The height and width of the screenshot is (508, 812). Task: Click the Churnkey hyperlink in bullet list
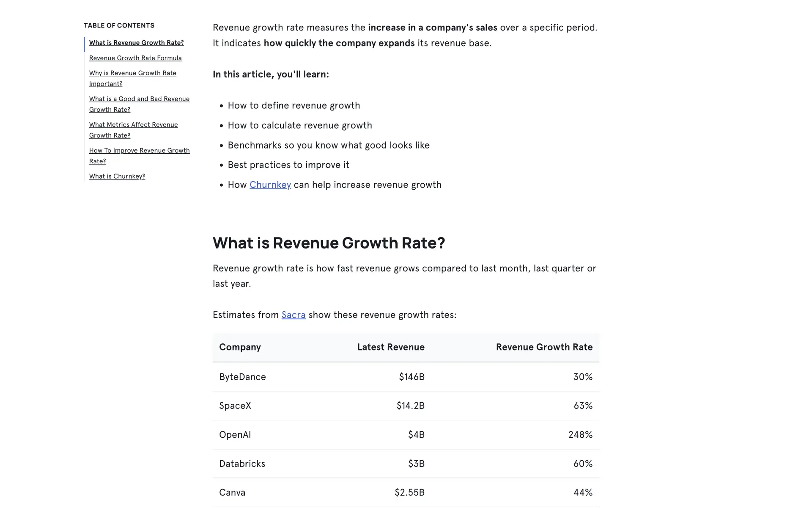pos(270,185)
